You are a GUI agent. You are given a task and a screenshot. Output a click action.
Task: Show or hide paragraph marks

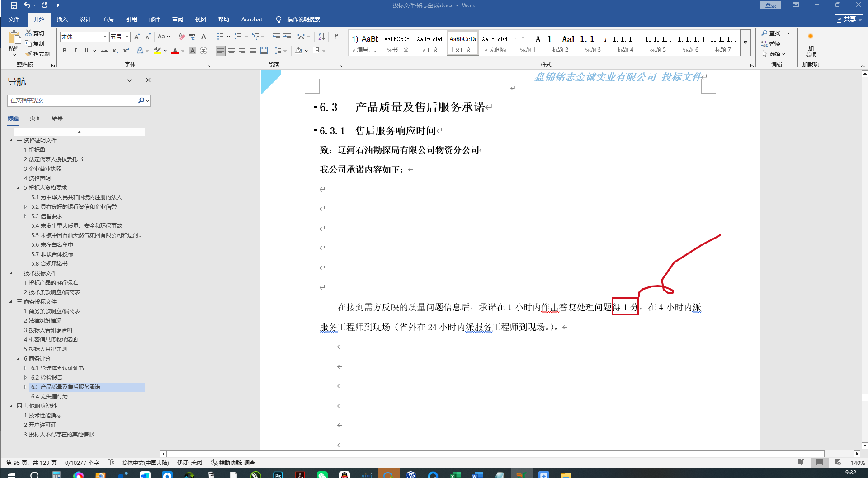point(335,37)
